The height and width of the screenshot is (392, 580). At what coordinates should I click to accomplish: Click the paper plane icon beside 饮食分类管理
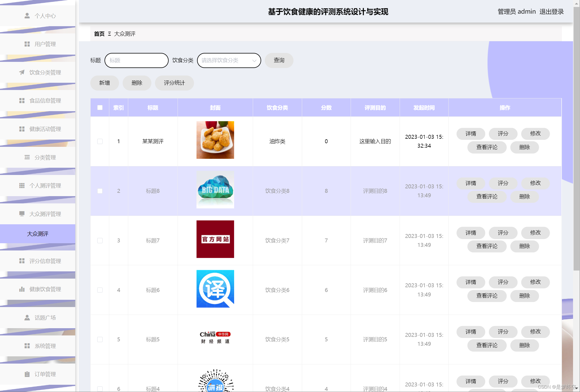tap(22, 72)
